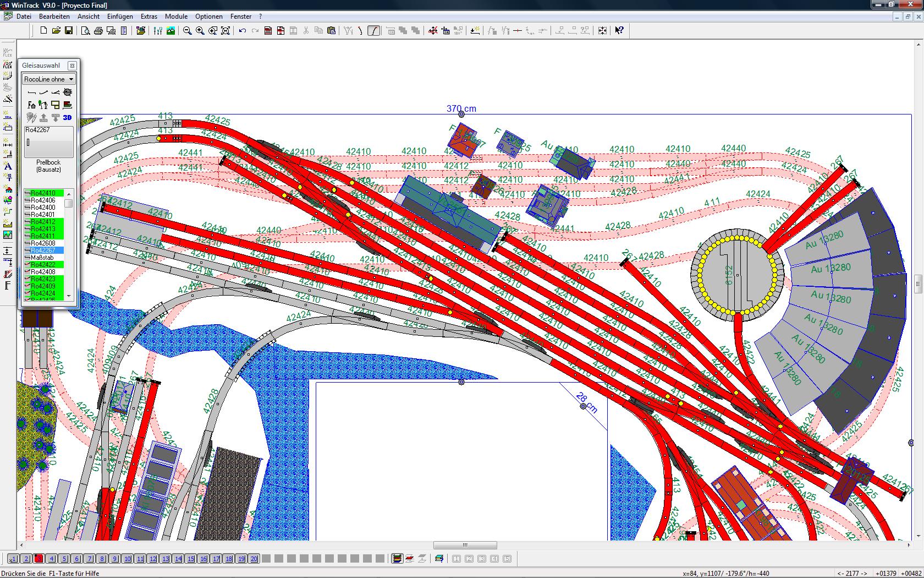Viewport: 924px width, 578px height.
Task: Select track Ro42608 in the list
Action: click(x=44, y=243)
